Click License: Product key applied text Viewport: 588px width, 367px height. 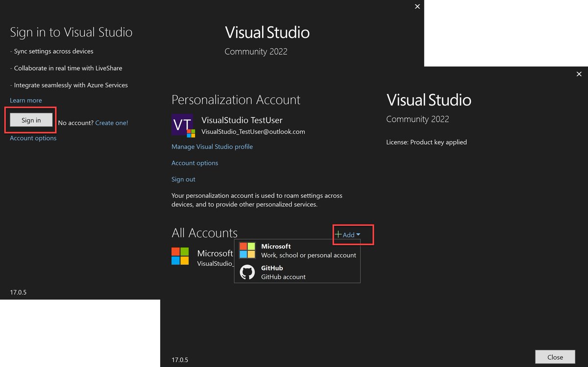(426, 142)
